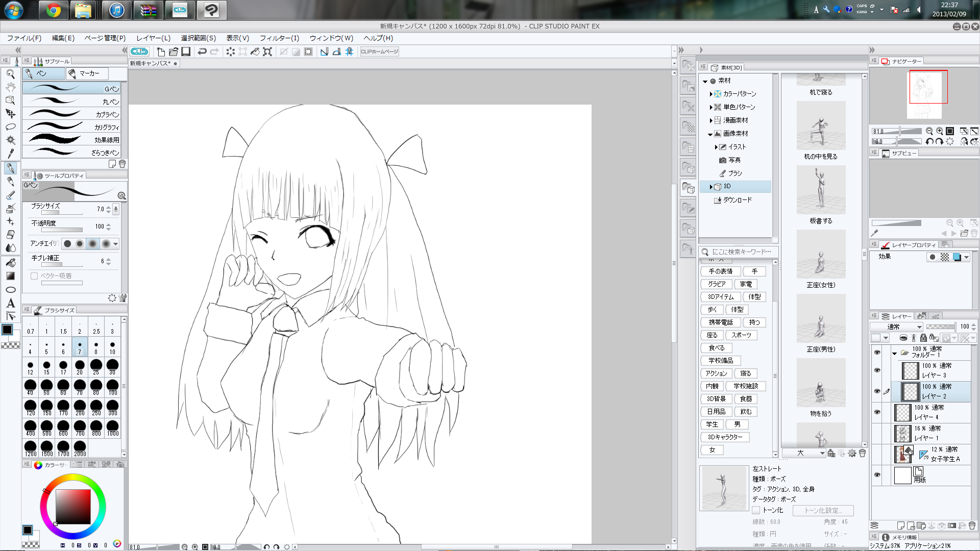Collapse the フォルダー 1 layer folder
The height and width of the screenshot is (551, 980).
tap(894, 353)
